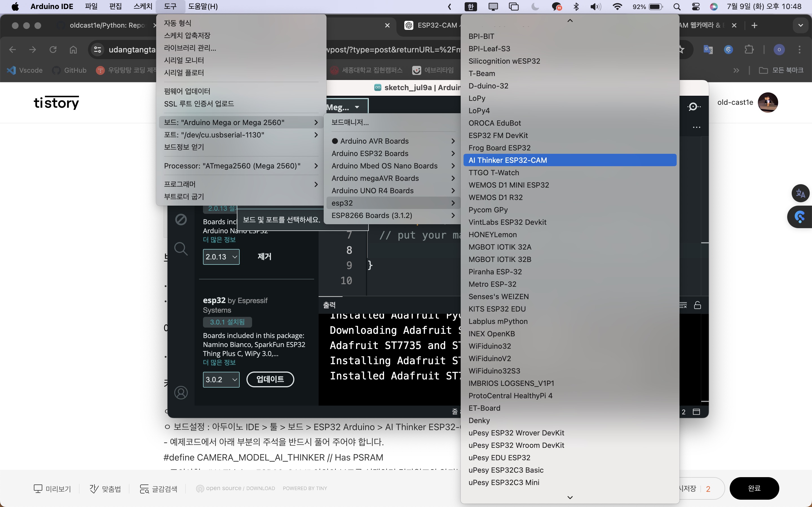Toggle bottom panel icon in status bar
This screenshot has width=812, height=507.
point(696,412)
